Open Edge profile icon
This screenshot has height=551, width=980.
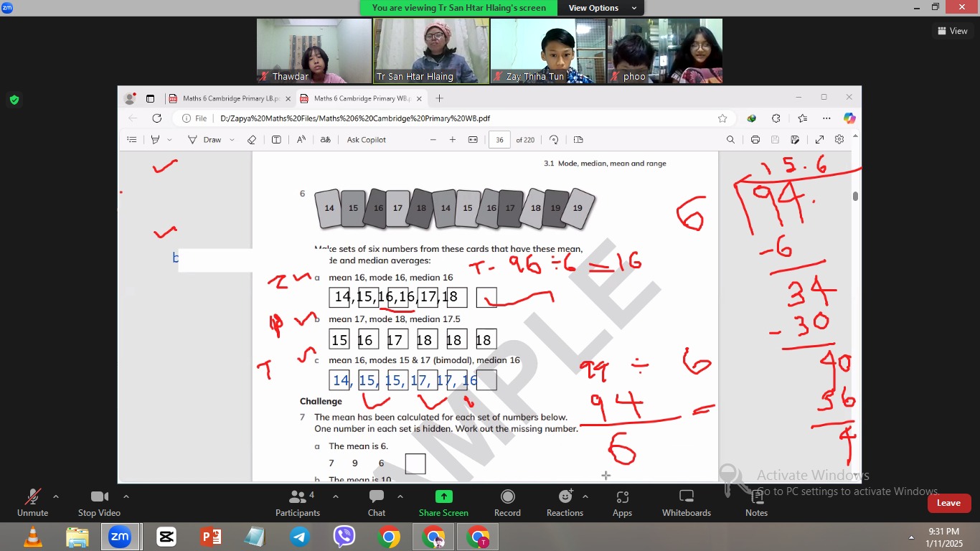[x=130, y=98]
